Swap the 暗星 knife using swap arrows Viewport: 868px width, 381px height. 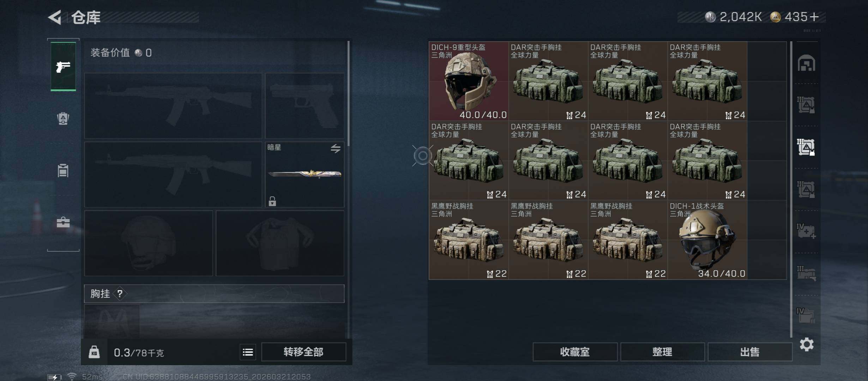point(336,149)
